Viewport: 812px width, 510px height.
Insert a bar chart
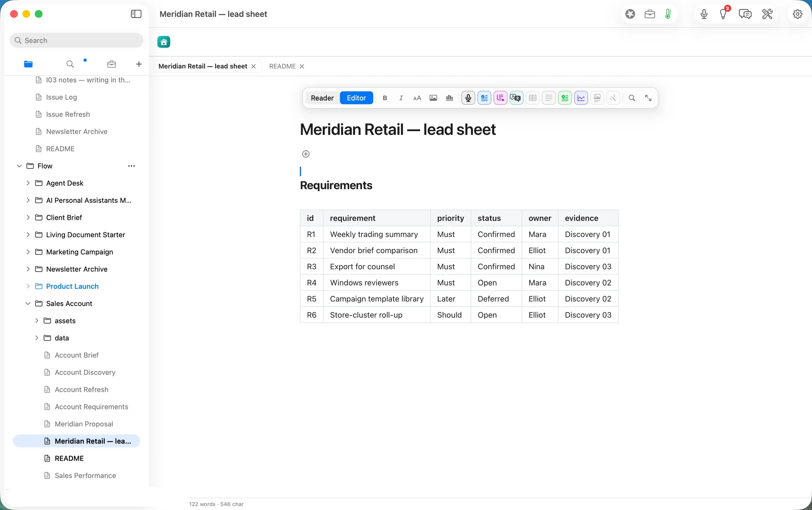(450, 98)
